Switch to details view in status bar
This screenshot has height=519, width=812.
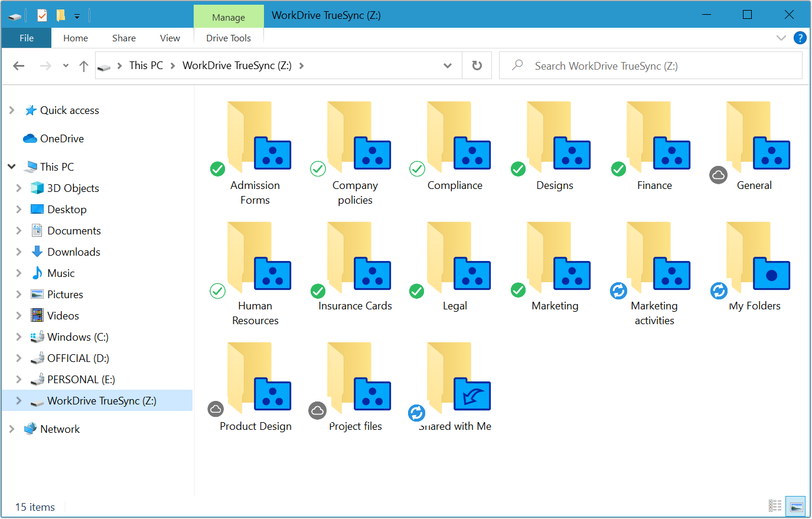pos(775,506)
